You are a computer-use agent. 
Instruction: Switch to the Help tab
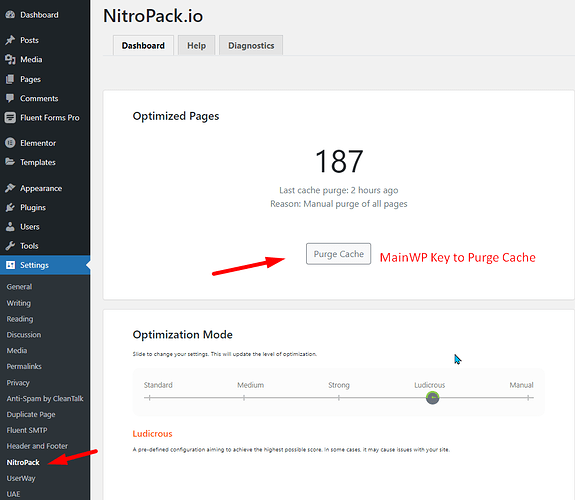pyautogui.click(x=196, y=45)
